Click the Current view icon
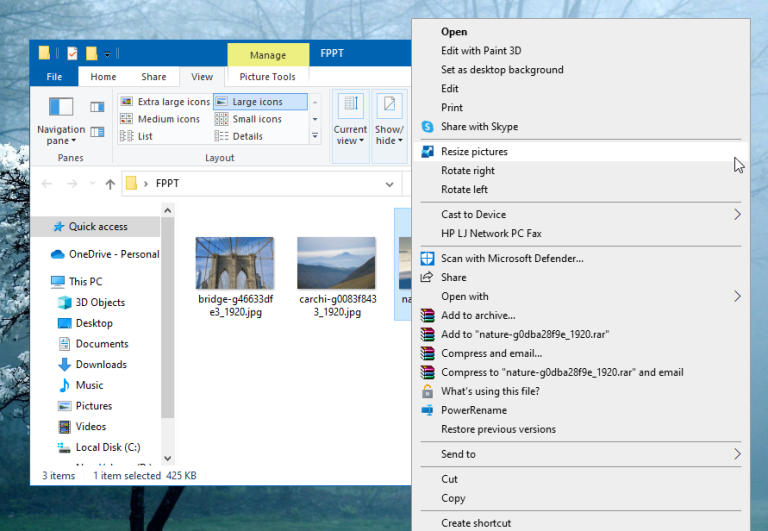This screenshot has height=531, width=768. (350, 105)
